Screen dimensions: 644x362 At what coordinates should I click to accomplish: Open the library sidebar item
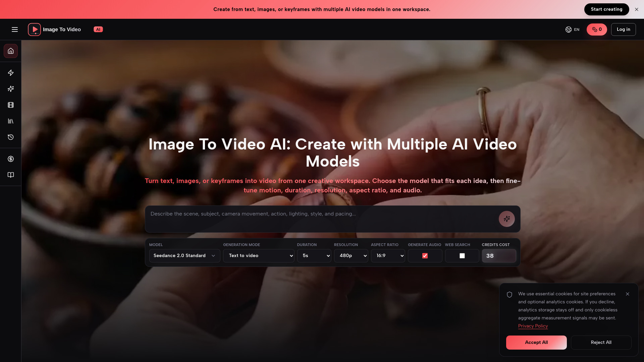click(11, 121)
